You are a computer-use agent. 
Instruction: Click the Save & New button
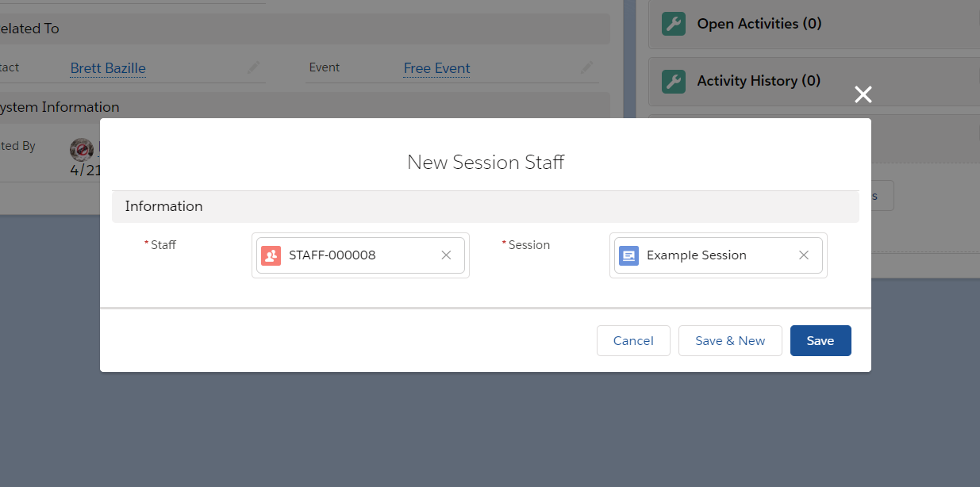coord(730,340)
